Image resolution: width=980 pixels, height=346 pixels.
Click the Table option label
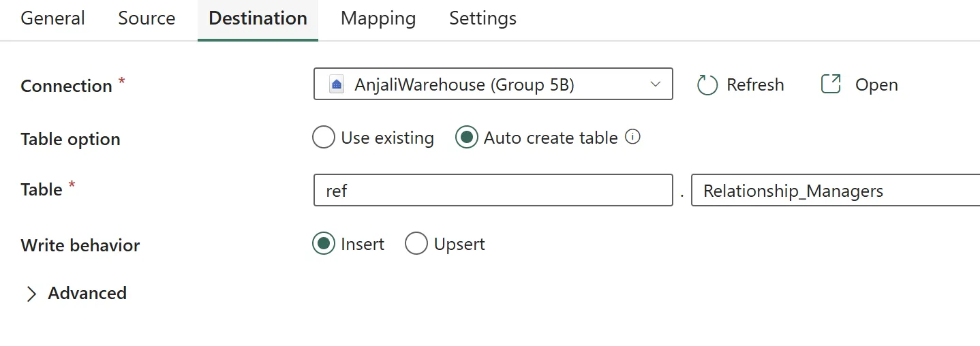tap(70, 139)
